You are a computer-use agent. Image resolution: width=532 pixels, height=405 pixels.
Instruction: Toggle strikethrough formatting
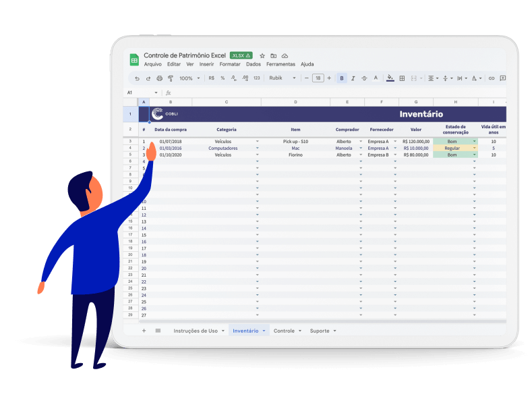(x=364, y=78)
